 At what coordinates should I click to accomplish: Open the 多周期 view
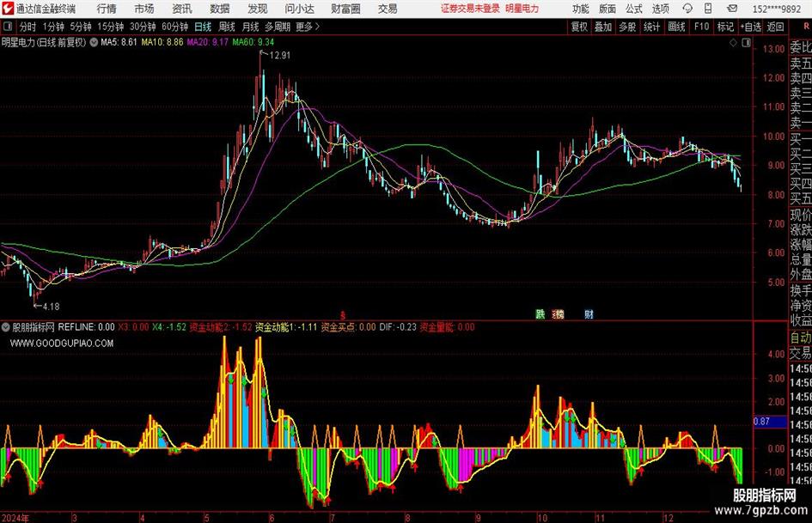[x=278, y=27]
